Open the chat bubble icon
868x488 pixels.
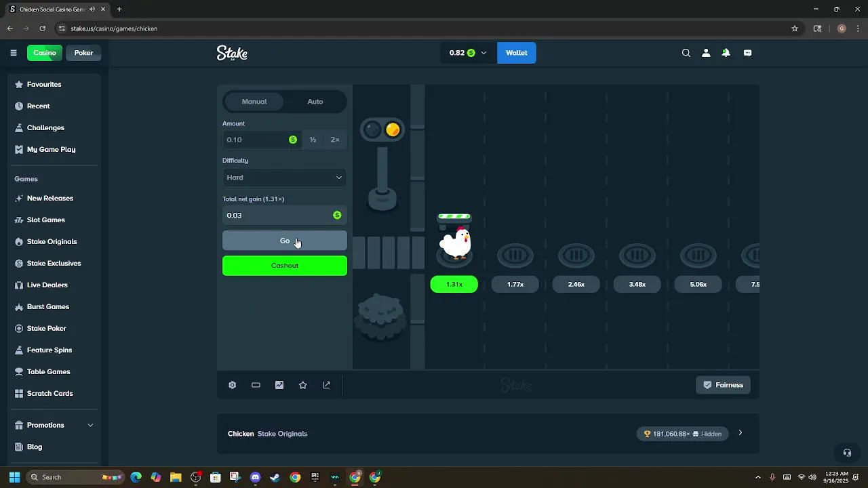click(x=747, y=53)
